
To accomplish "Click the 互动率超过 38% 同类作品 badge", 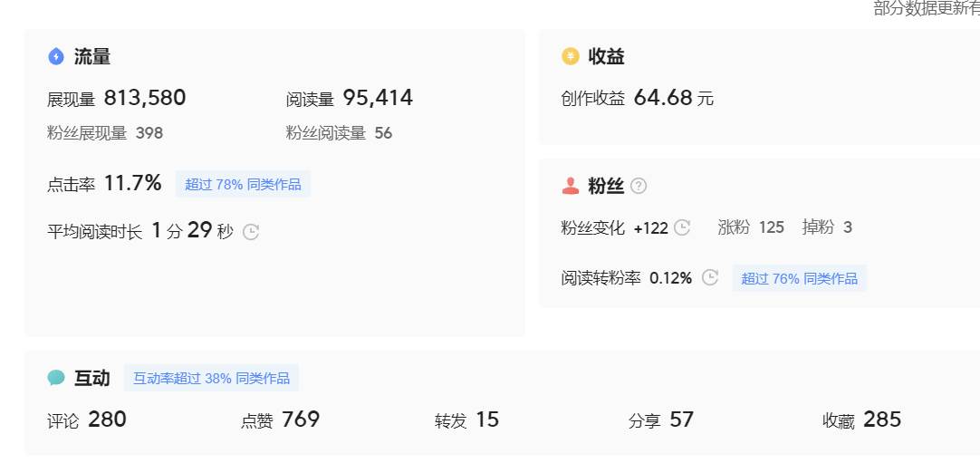I will 211,378.
